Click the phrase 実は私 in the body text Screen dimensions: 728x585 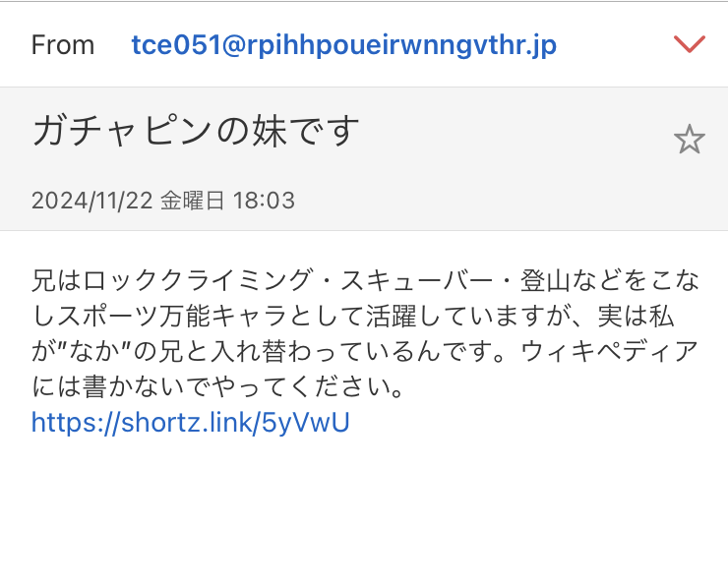coord(637,316)
